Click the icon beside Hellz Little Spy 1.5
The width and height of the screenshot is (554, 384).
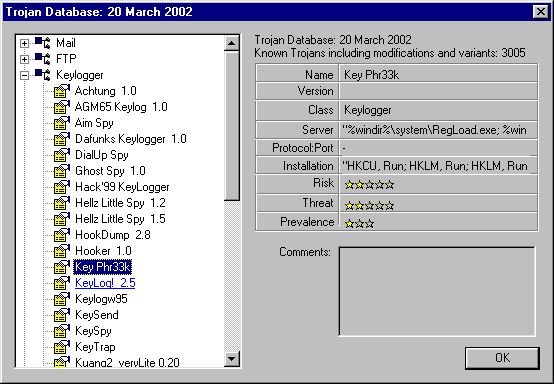point(62,219)
